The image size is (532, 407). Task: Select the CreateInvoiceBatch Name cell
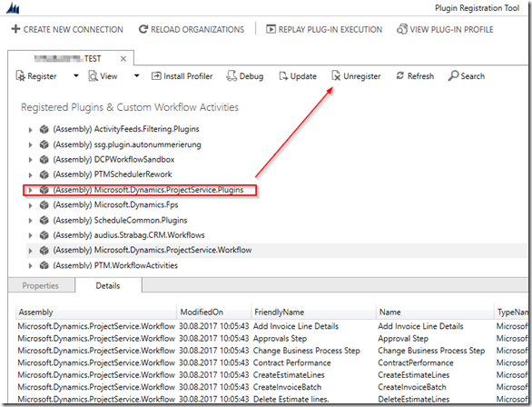[x=412, y=387]
